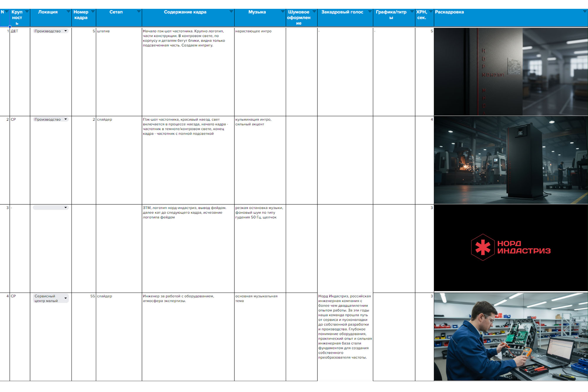The image size is (588, 392).
Task: Click the storyboard image of logo close-up
Action: click(x=511, y=72)
